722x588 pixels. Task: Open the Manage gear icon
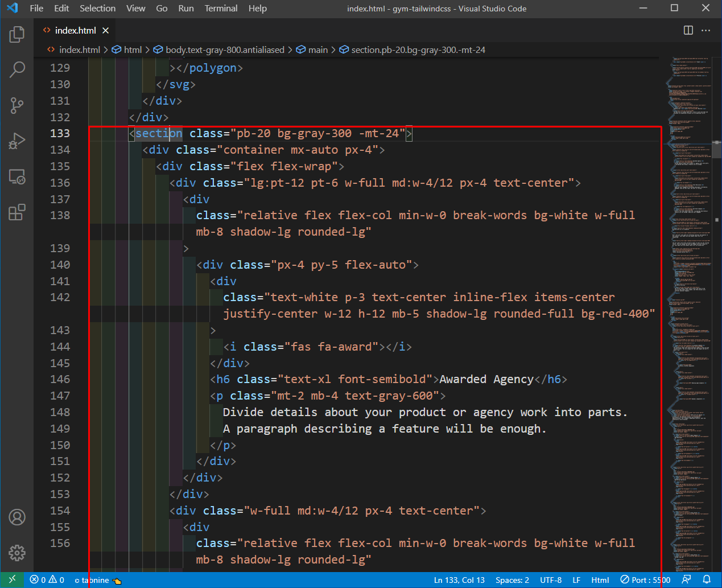[x=17, y=553]
